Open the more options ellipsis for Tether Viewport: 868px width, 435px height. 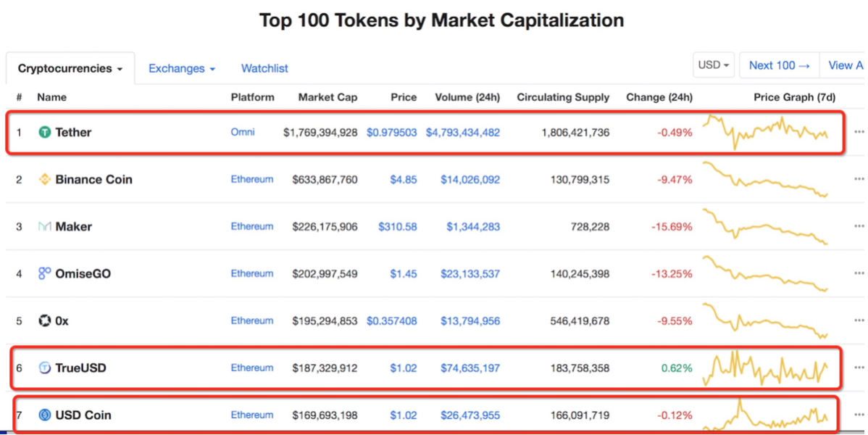click(859, 132)
